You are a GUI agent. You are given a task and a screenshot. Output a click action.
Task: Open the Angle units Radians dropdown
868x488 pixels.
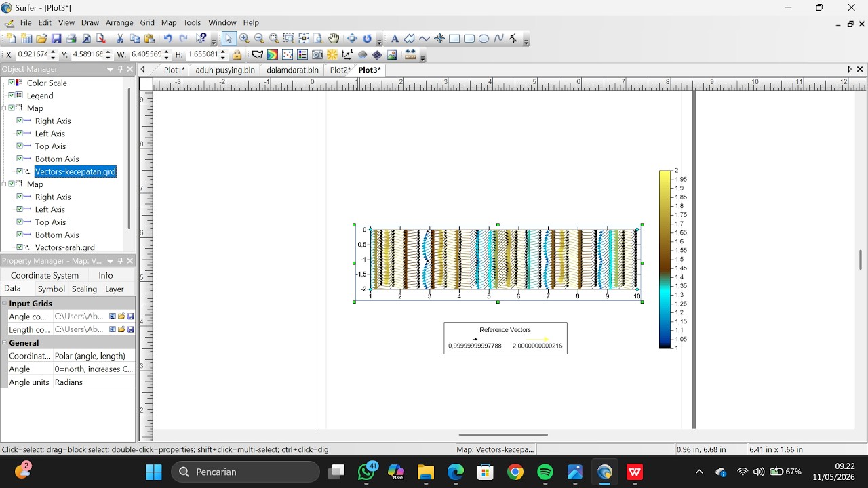point(94,382)
